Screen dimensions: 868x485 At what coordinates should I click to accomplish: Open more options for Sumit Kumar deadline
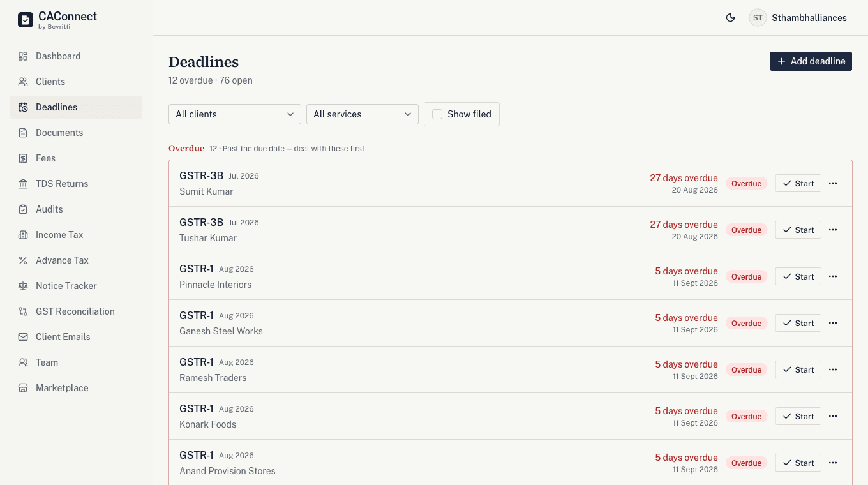(833, 183)
